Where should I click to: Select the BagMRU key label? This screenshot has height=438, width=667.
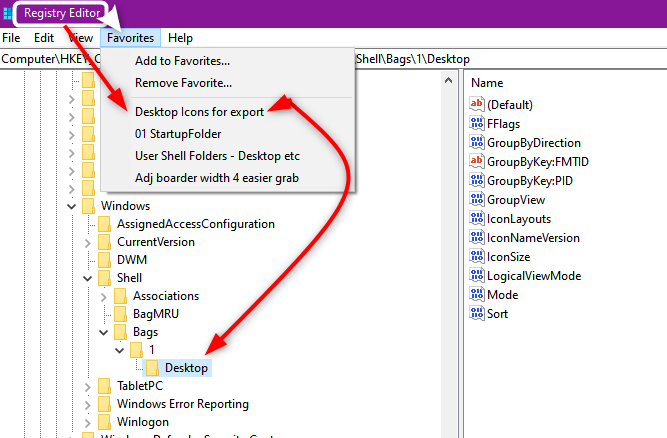click(x=156, y=314)
